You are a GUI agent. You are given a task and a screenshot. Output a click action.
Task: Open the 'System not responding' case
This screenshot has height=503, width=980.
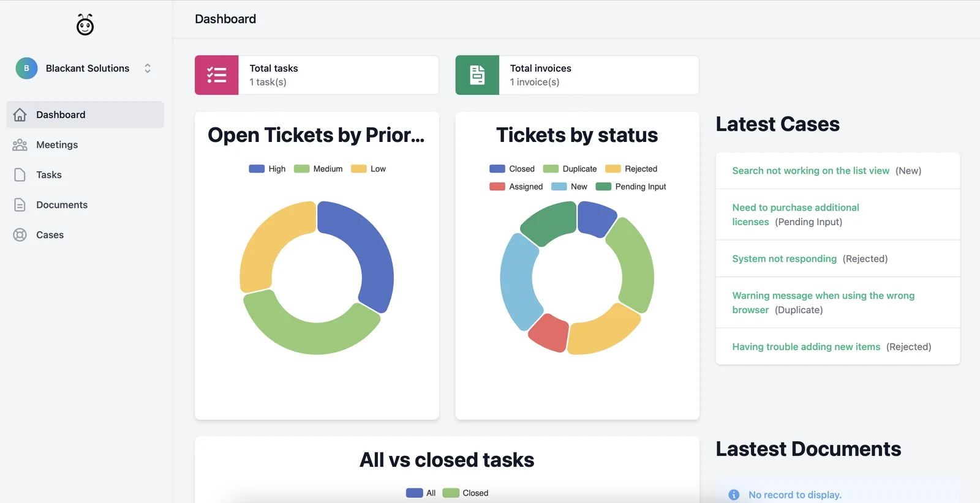784,259
